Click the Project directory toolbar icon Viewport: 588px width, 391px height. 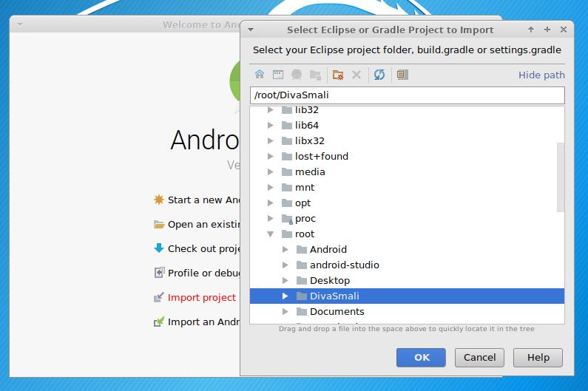(x=297, y=75)
